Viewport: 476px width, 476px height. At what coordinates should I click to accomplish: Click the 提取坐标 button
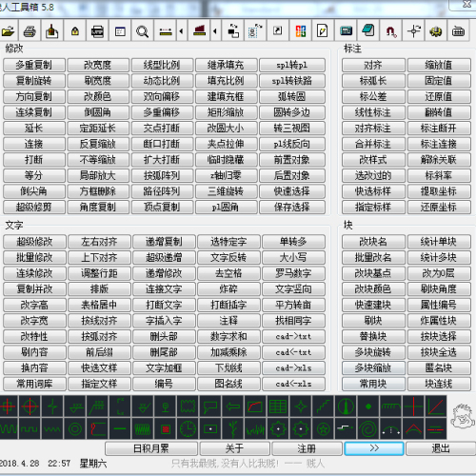point(439,191)
